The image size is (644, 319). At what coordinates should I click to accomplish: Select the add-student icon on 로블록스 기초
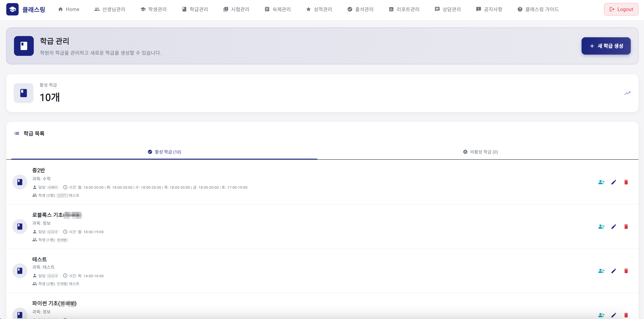pyautogui.click(x=602, y=226)
